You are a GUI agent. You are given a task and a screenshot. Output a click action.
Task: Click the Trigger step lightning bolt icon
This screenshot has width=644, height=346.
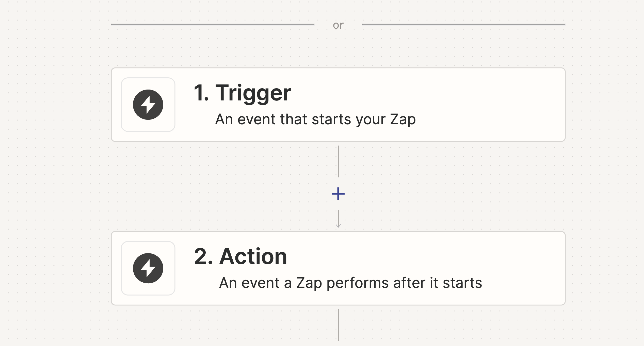point(148,105)
